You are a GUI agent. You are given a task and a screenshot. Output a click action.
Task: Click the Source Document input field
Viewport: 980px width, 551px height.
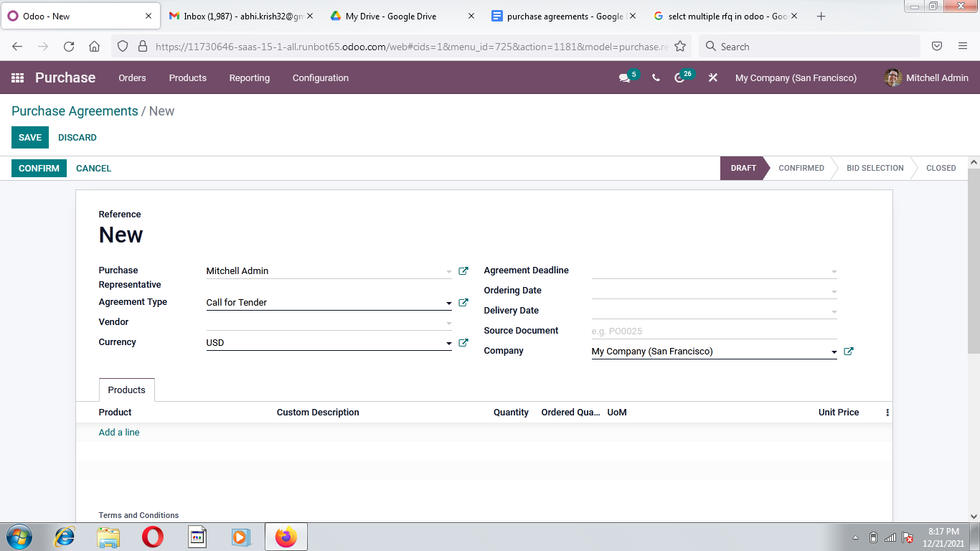coord(715,331)
